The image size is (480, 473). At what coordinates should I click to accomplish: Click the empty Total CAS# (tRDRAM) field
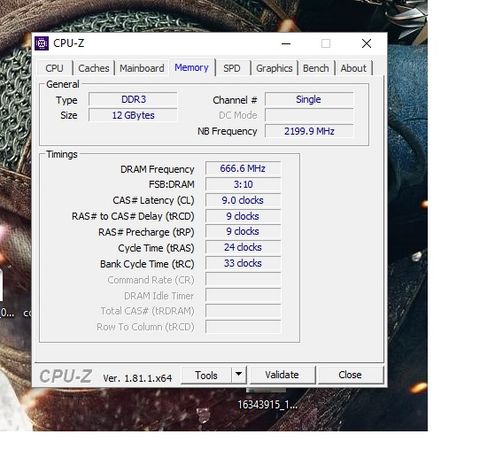point(243,311)
